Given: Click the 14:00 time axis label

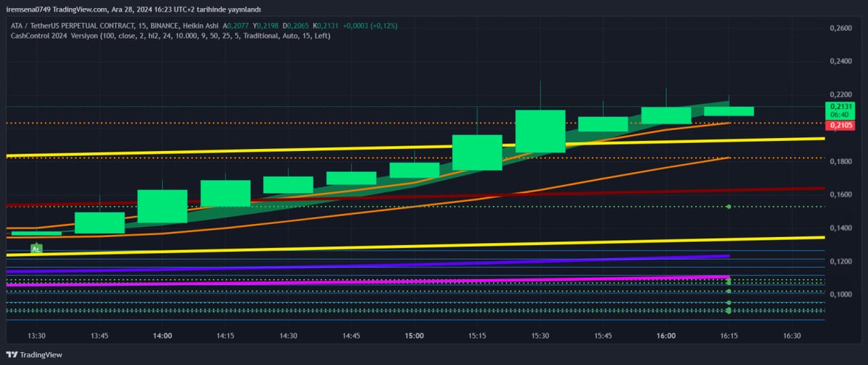Looking at the screenshot, I should 163,336.
